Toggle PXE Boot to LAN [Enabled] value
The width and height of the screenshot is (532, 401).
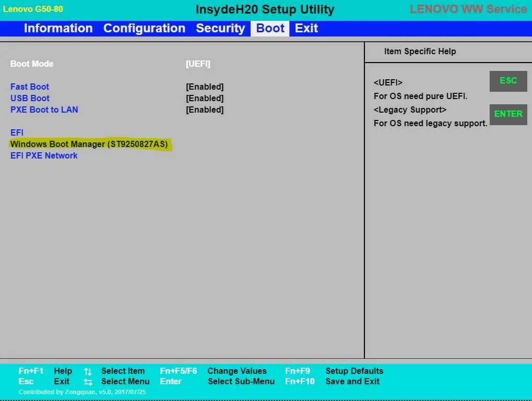point(205,110)
